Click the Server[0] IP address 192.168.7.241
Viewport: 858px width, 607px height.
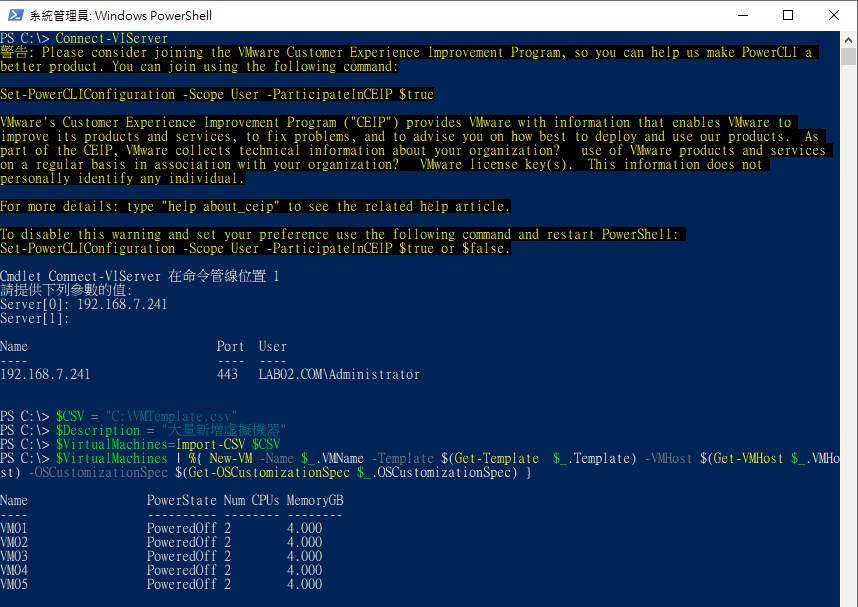(122, 304)
